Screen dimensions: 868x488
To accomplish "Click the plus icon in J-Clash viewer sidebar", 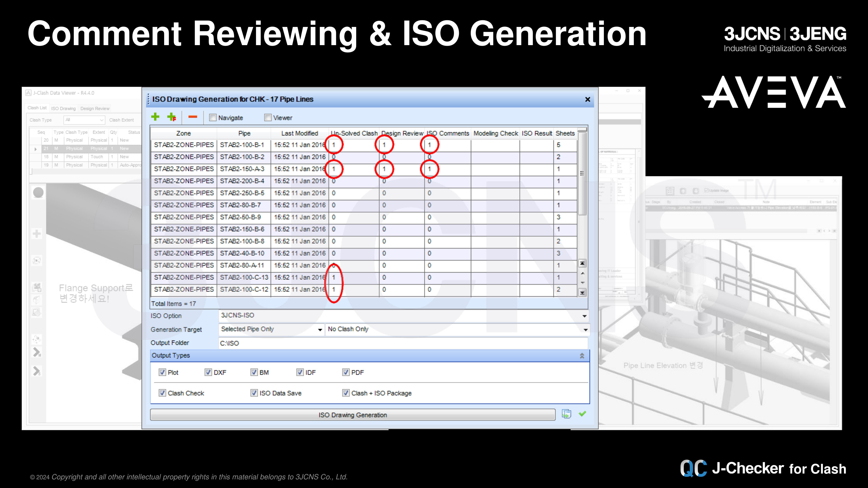I will coord(37,233).
